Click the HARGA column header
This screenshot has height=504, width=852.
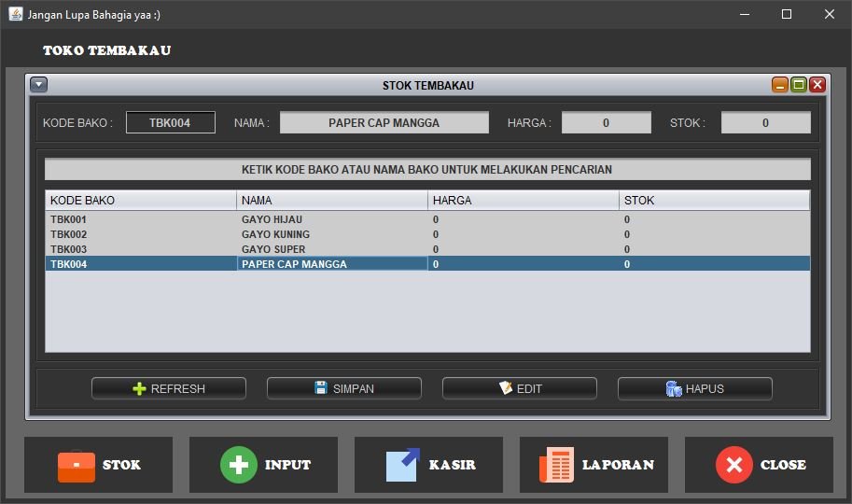click(523, 201)
